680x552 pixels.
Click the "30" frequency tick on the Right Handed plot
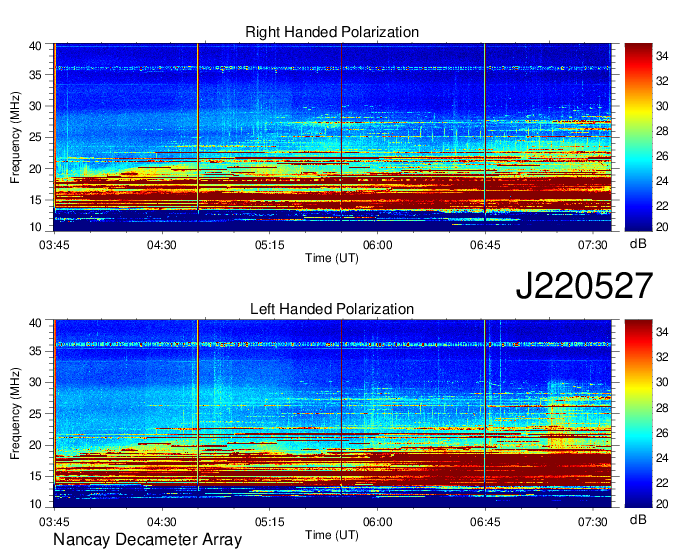pos(35,106)
